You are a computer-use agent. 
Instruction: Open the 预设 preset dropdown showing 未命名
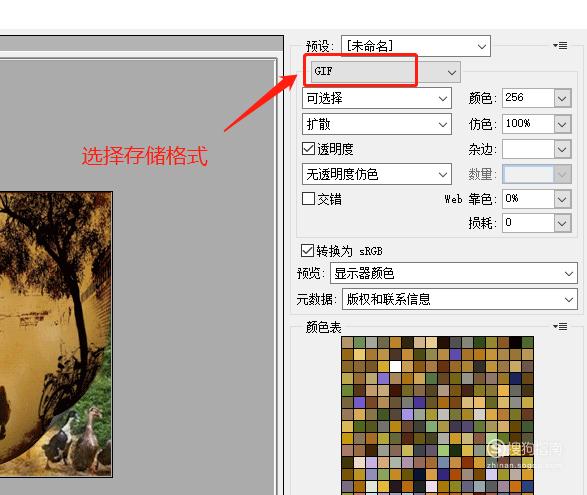[x=416, y=46]
